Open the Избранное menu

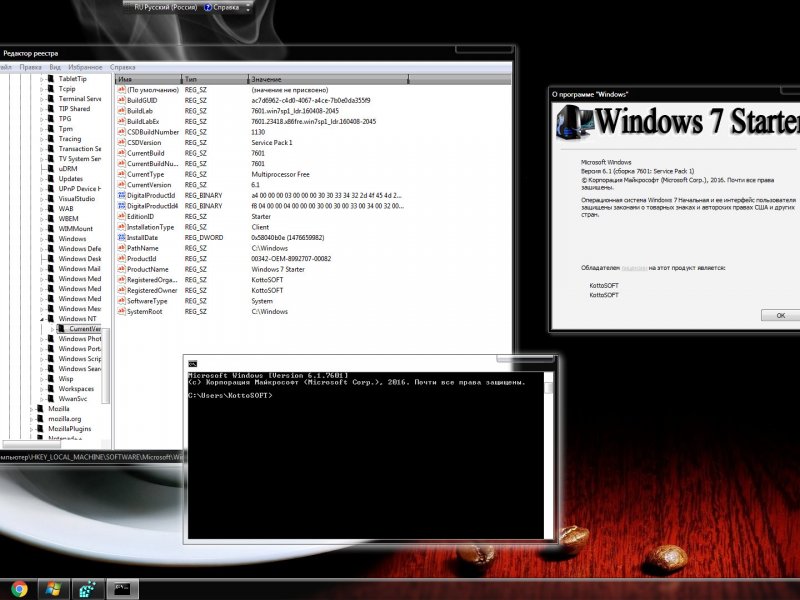[85, 67]
